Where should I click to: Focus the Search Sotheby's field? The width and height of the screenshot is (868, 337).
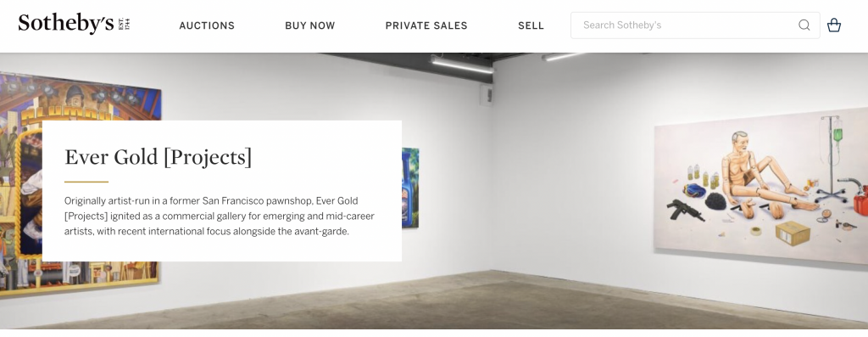695,25
